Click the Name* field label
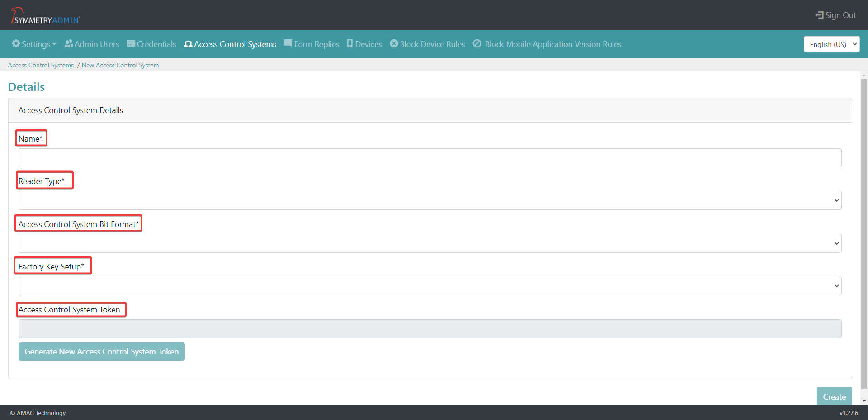Image resolution: width=868 pixels, height=420 pixels. [x=31, y=139]
